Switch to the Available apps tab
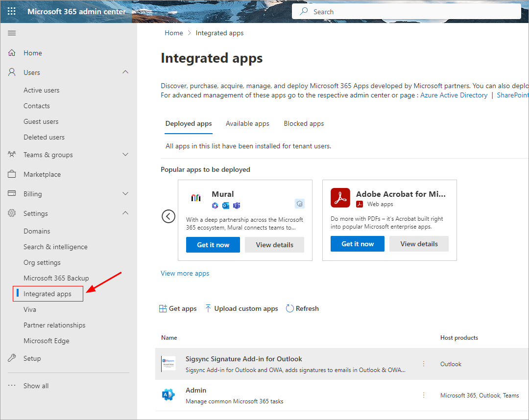 pos(247,123)
